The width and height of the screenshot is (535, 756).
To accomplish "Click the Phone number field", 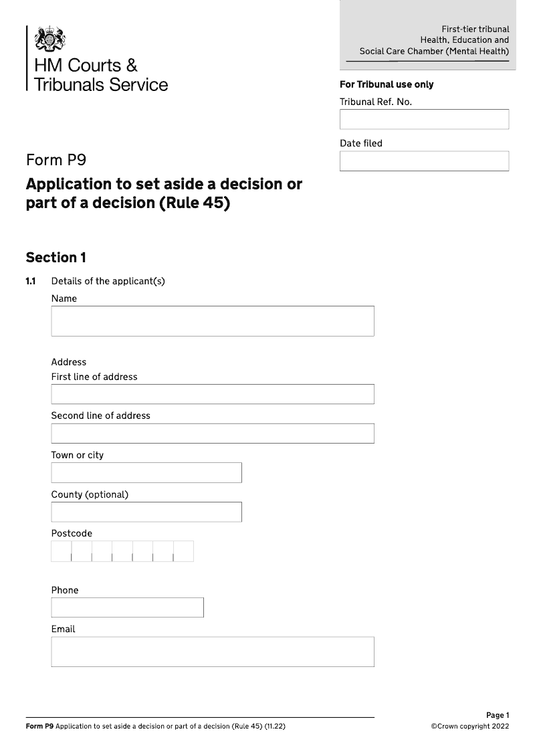I will pos(127,607).
